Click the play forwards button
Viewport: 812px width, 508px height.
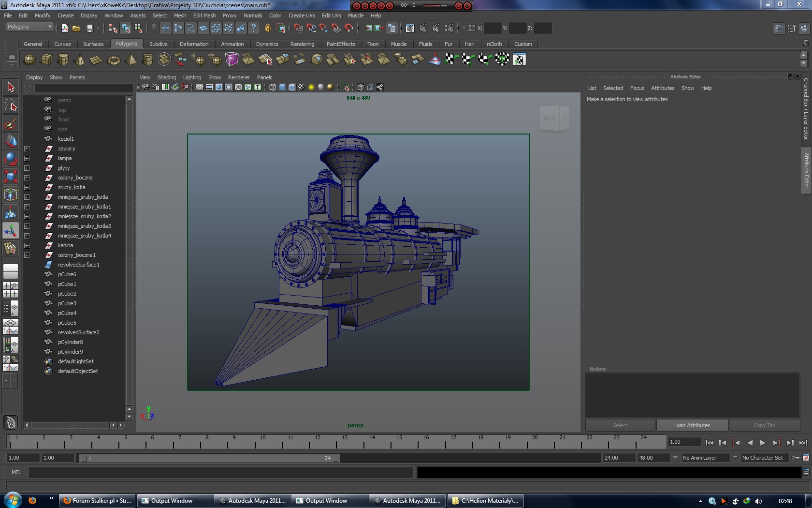763,443
